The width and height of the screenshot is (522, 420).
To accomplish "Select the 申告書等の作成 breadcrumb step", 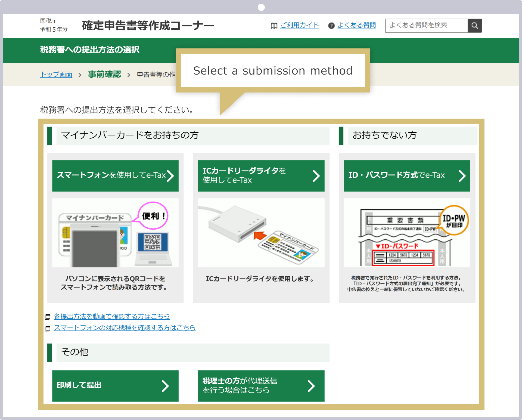I will [x=156, y=75].
